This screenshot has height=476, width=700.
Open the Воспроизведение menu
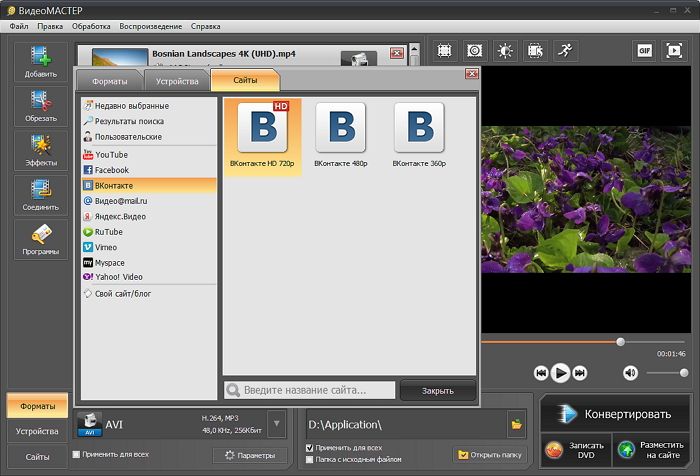tap(150, 26)
